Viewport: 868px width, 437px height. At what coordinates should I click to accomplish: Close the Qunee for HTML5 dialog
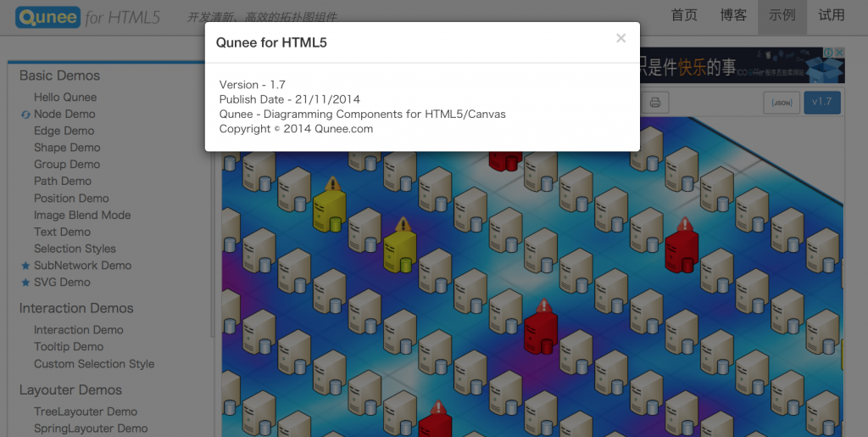(x=620, y=38)
